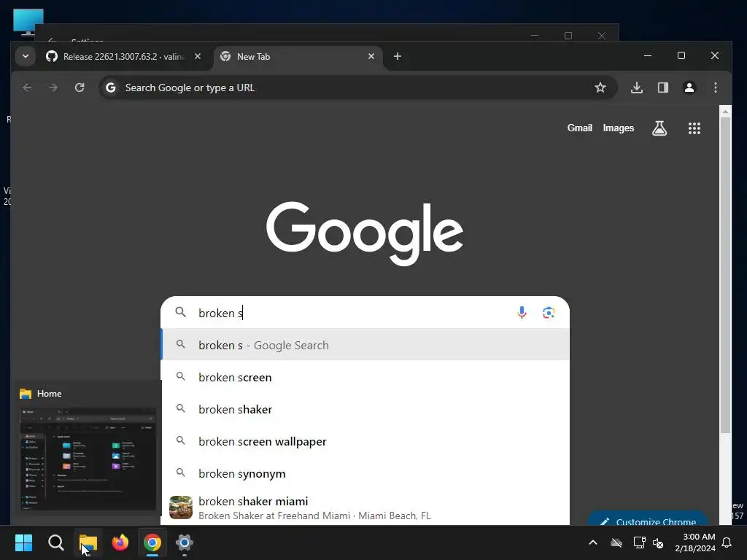Open the Chrome profile icon

pyautogui.click(x=689, y=87)
